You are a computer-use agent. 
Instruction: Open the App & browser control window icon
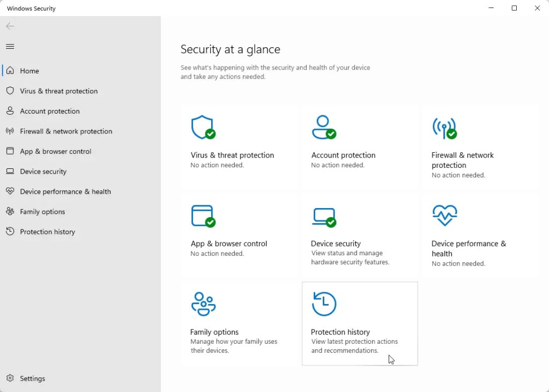coord(203,216)
